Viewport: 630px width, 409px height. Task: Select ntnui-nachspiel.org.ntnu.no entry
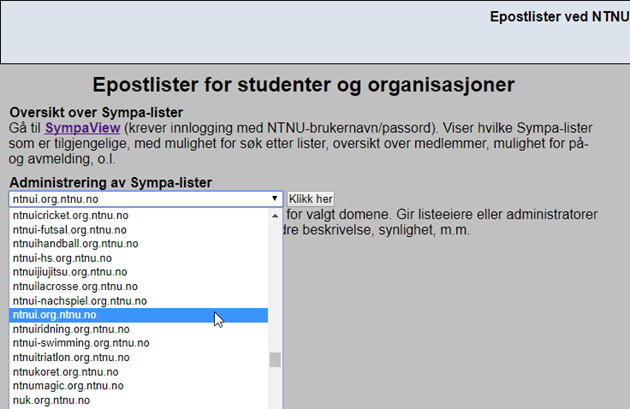click(x=139, y=301)
